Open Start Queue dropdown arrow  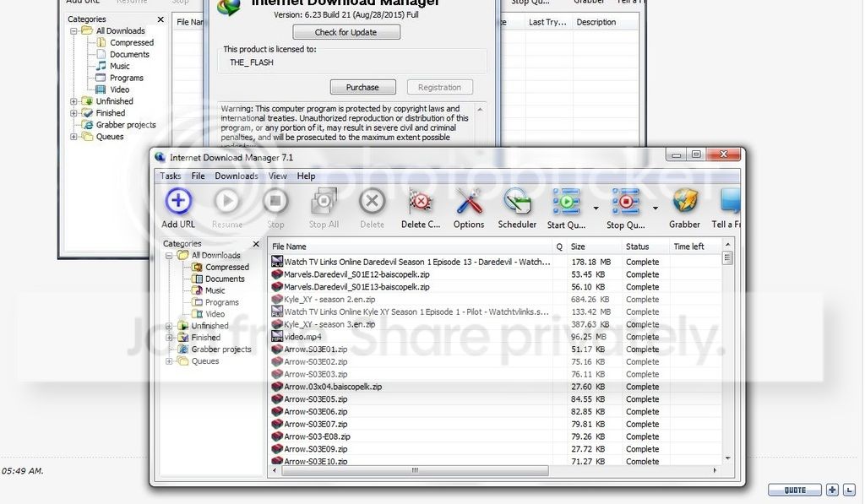pos(596,209)
